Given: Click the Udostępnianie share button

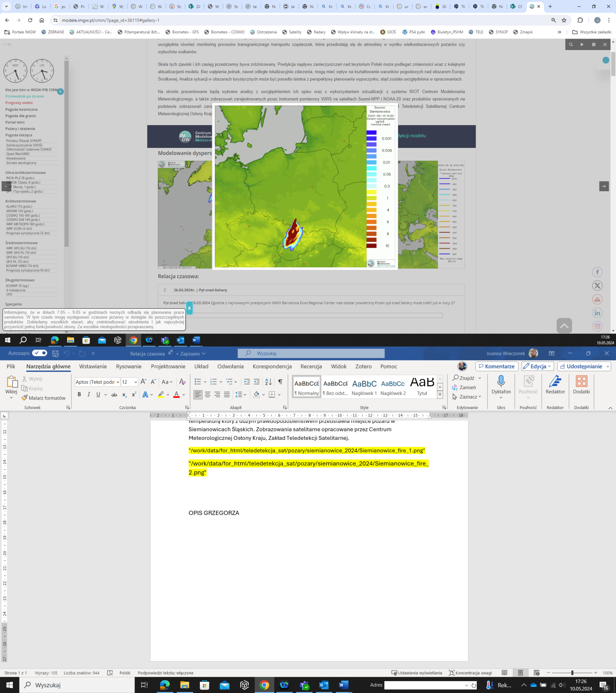Looking at the screenshot, I should coord(584,366).
